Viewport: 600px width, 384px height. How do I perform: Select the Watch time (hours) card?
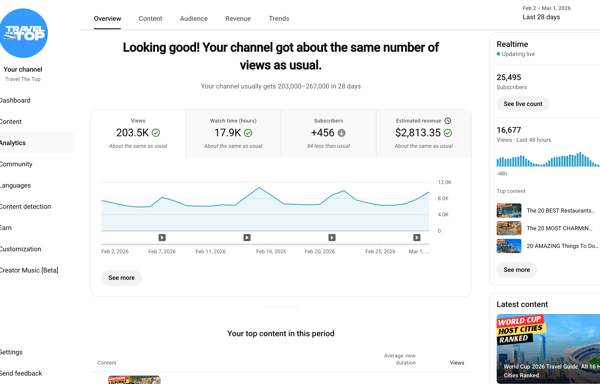[233, 133]
